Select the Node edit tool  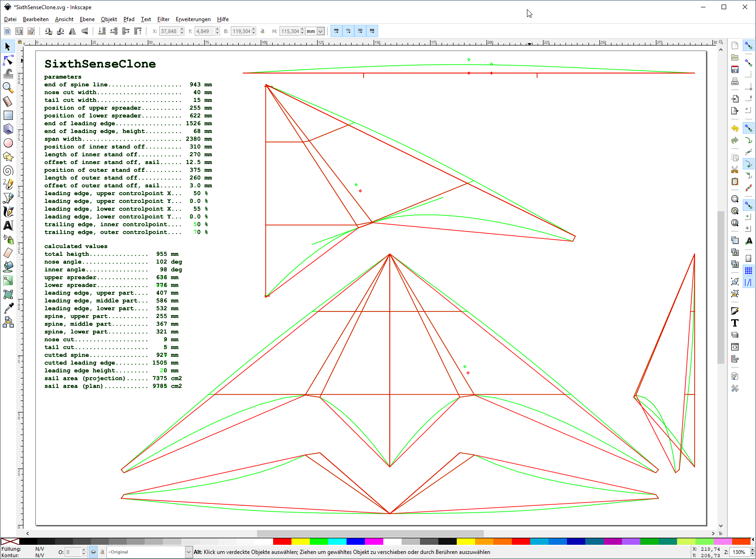(8, 60)
